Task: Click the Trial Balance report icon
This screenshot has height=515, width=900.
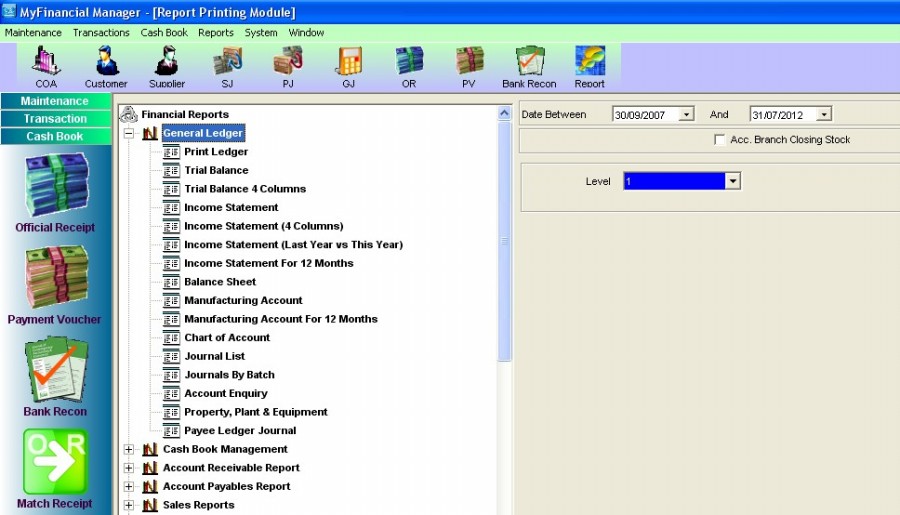Action: tap(171, 171)
